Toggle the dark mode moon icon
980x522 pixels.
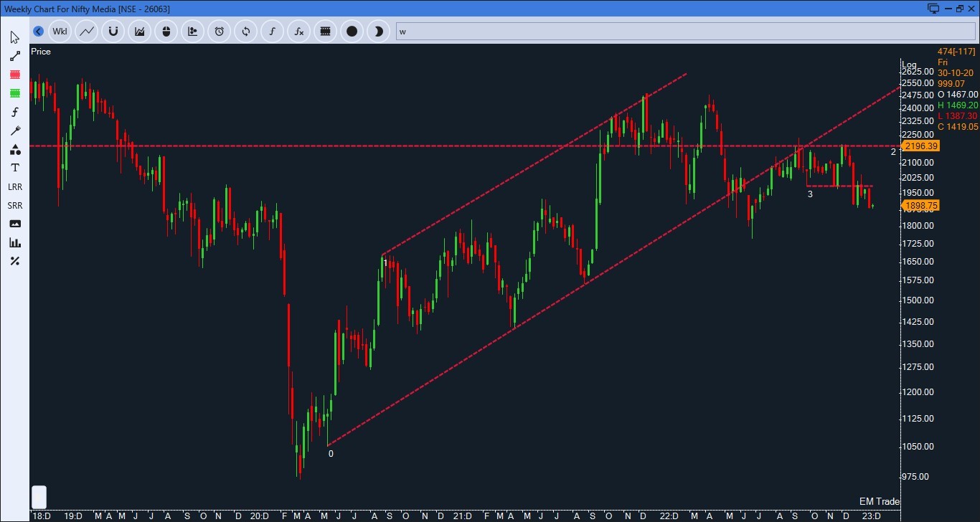(379, 32)
